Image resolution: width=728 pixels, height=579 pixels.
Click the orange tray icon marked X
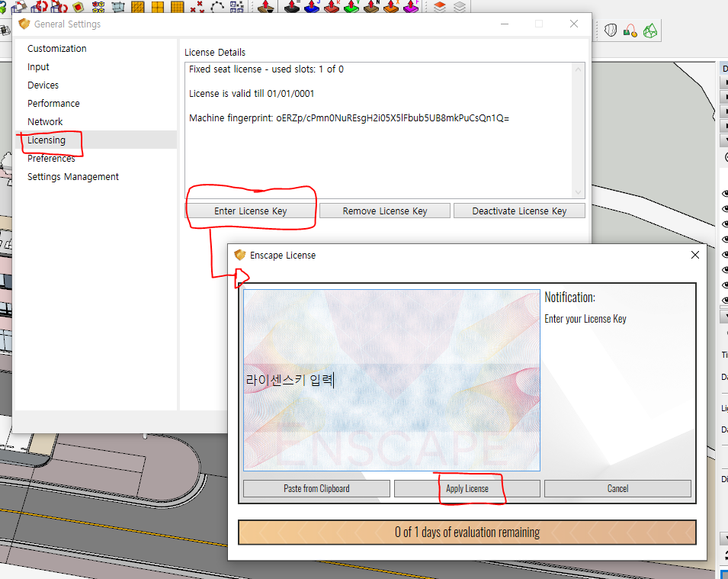pos(391,7)
